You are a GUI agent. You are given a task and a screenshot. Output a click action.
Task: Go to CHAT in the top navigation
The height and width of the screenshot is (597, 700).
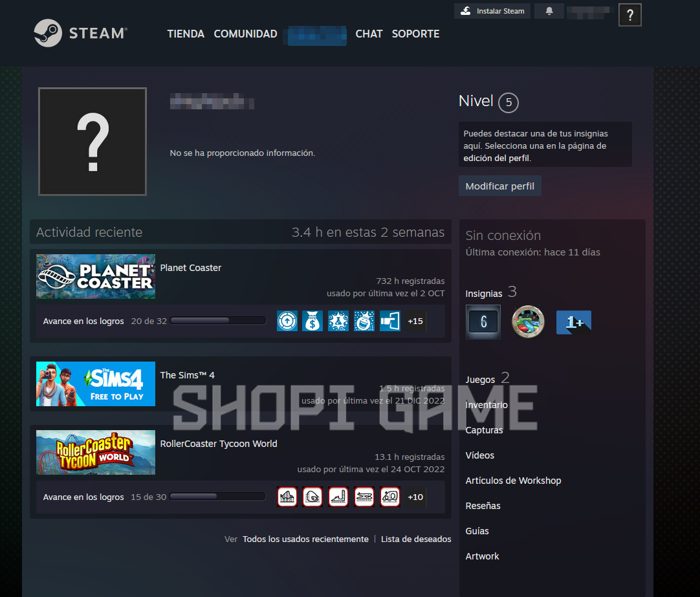coord(369,34)
